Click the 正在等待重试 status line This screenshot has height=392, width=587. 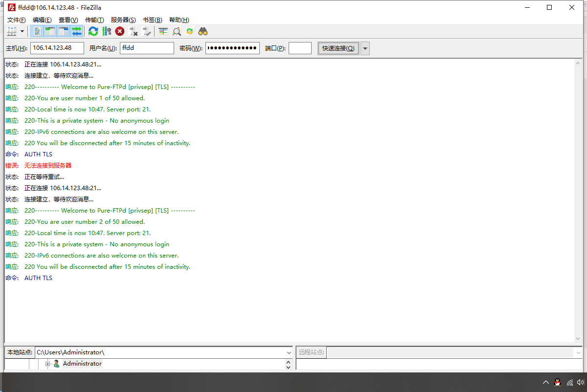pos(44,177)
